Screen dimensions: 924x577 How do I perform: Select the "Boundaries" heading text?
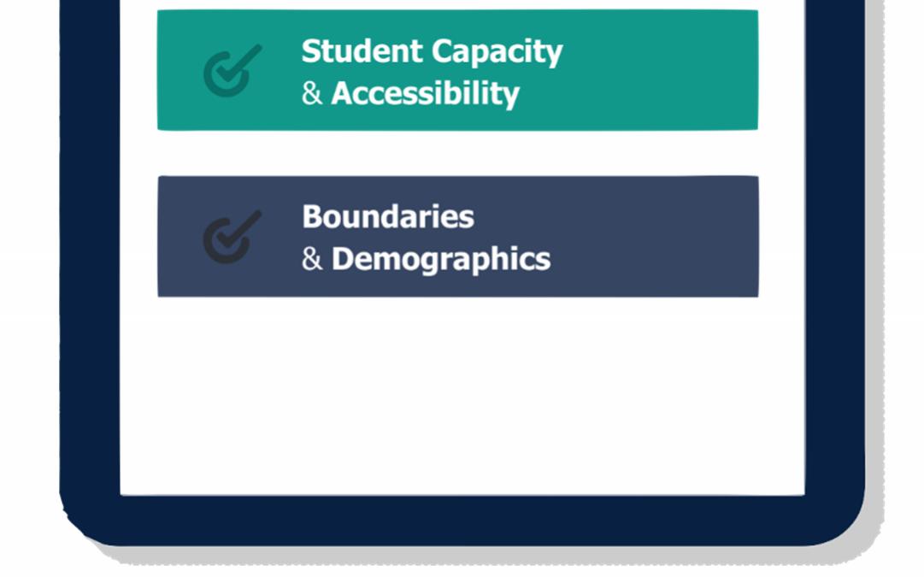coord(388,217)
